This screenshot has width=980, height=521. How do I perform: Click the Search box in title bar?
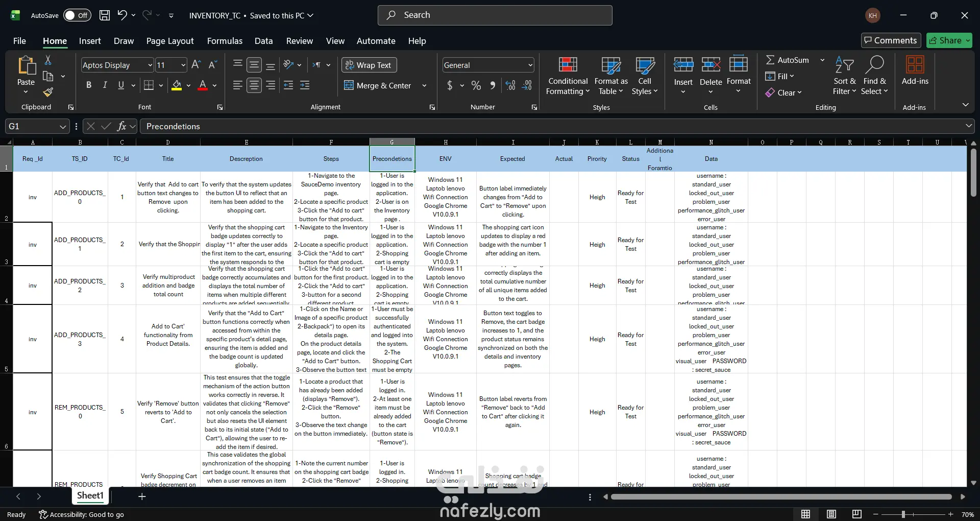pyautogui.click(x=495, y=15)
